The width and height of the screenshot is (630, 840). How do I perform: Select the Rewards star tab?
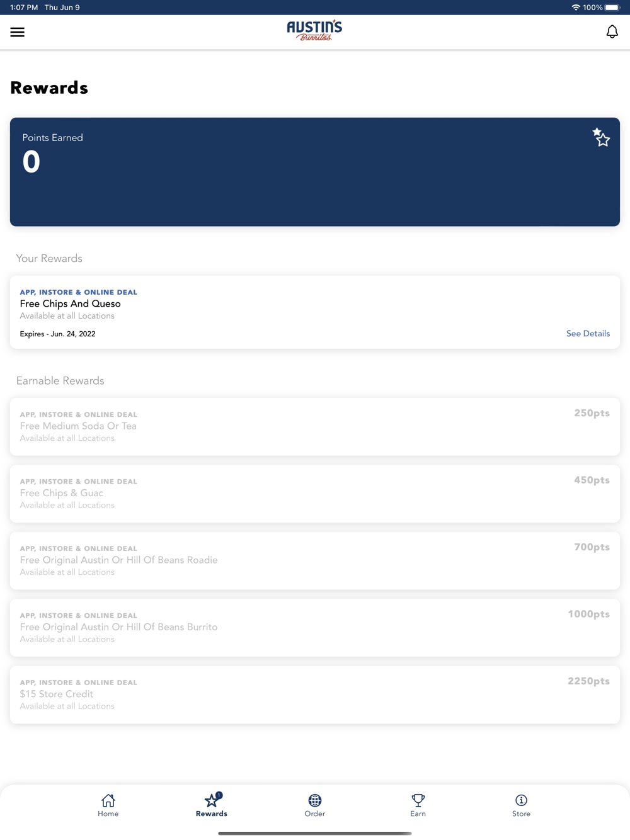pyautogui.click(x=212, y=805)
